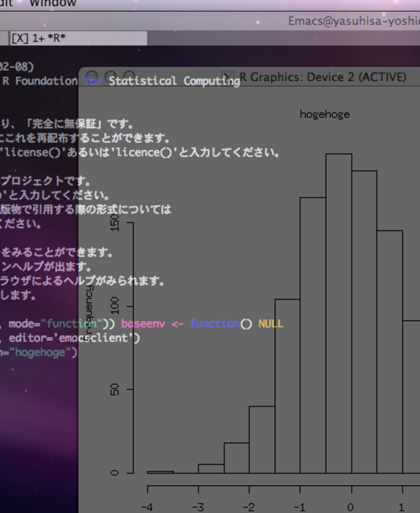Click the "ラウザによるヘルプがみられます。" line in Emacs
This screenshot has width=420, height=513.
coord(82,281)
